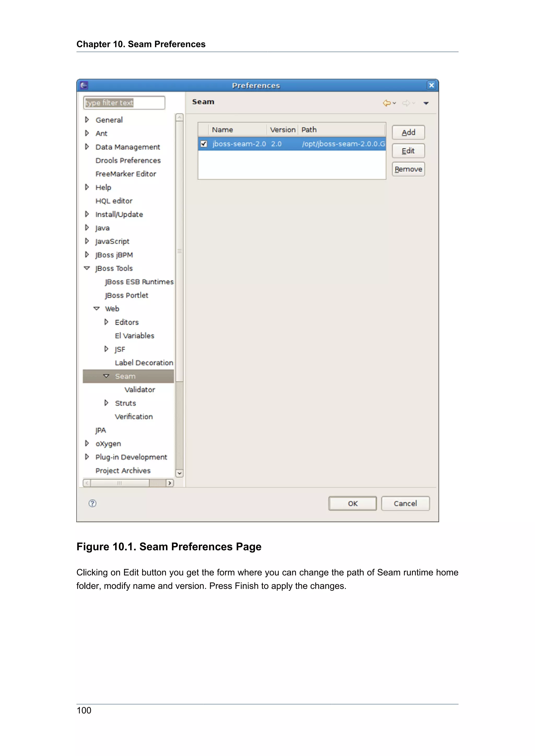Confirm with the OK button

click(x=352, y=504)
